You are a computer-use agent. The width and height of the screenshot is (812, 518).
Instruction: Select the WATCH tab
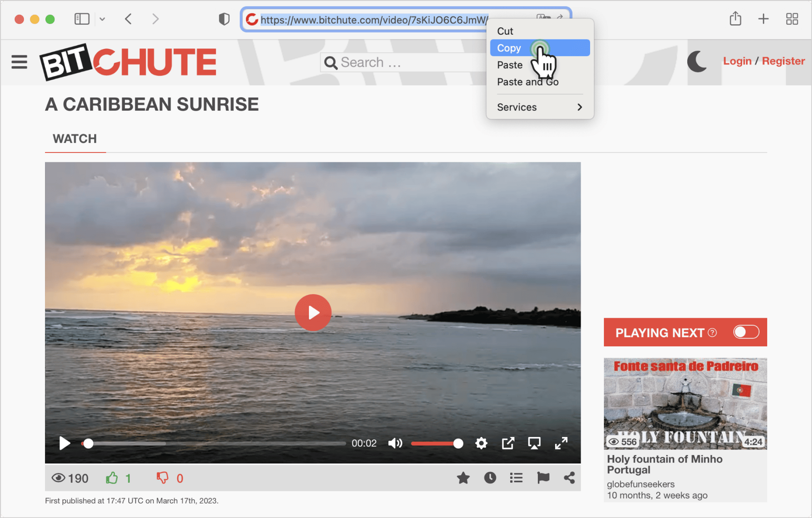(x=74, y=139)
